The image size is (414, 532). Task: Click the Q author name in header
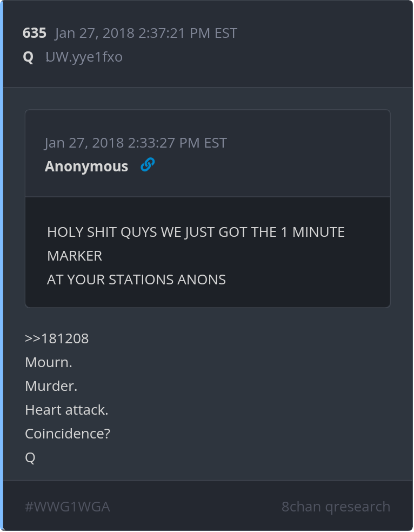point(28,57)
